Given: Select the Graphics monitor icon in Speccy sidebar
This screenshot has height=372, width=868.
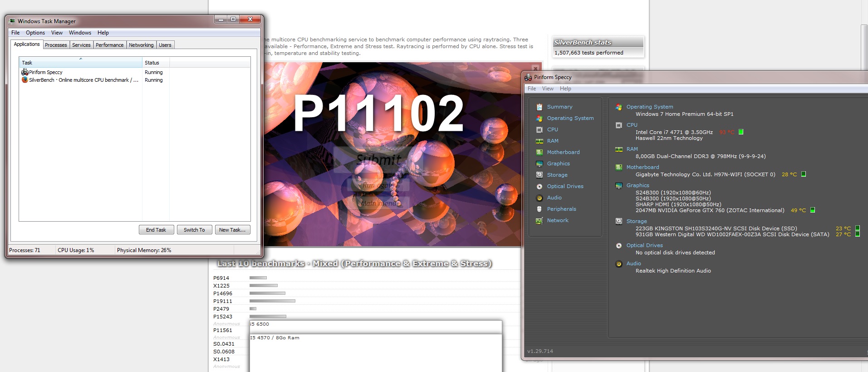Looking at the screenshot, I should click(539, 164).
